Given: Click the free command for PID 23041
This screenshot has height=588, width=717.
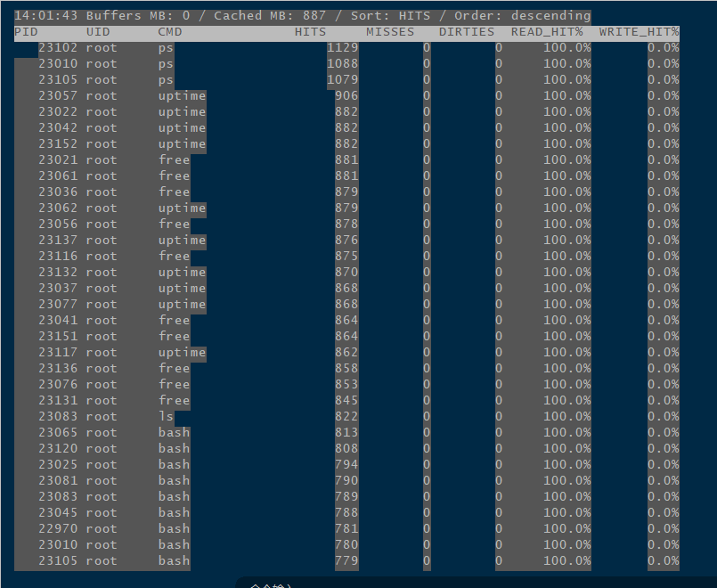Looking at the screenshot, I should tap(175, 321).
